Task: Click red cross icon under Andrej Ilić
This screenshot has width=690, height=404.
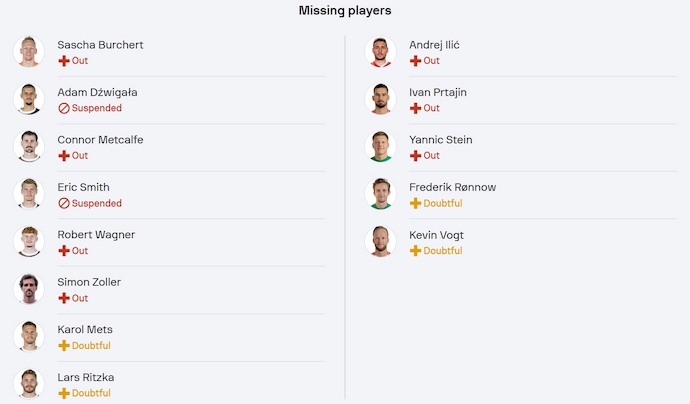Action: point(415,61)
